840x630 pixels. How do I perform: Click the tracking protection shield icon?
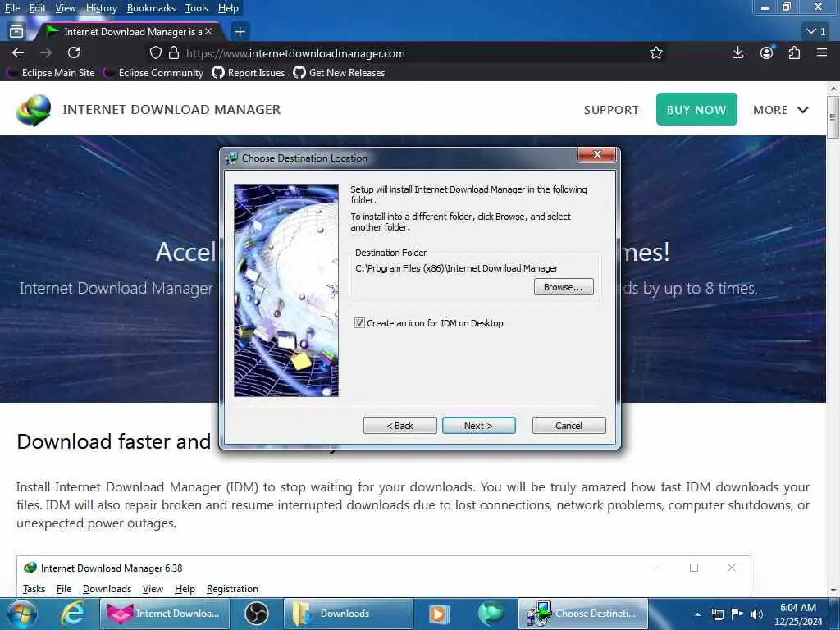point(155,53)
